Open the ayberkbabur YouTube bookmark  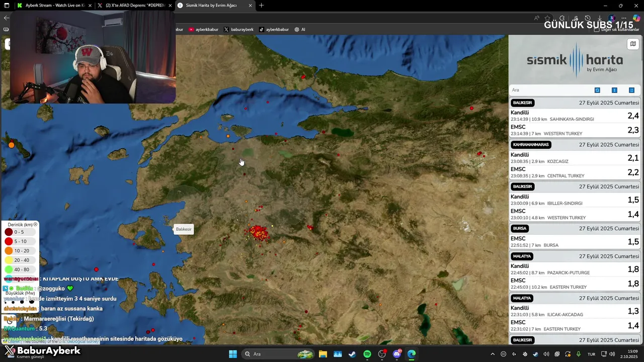pyautogui.click(x=204, y=30)
